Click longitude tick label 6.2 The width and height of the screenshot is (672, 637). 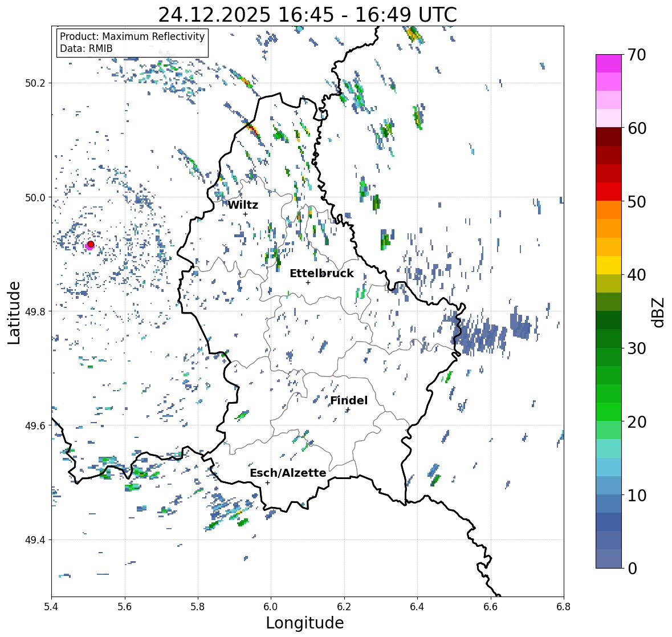(x=344, y=607)
